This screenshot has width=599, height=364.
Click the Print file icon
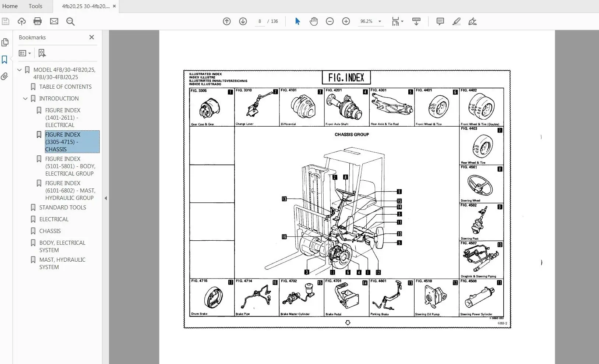click(38, 21)
